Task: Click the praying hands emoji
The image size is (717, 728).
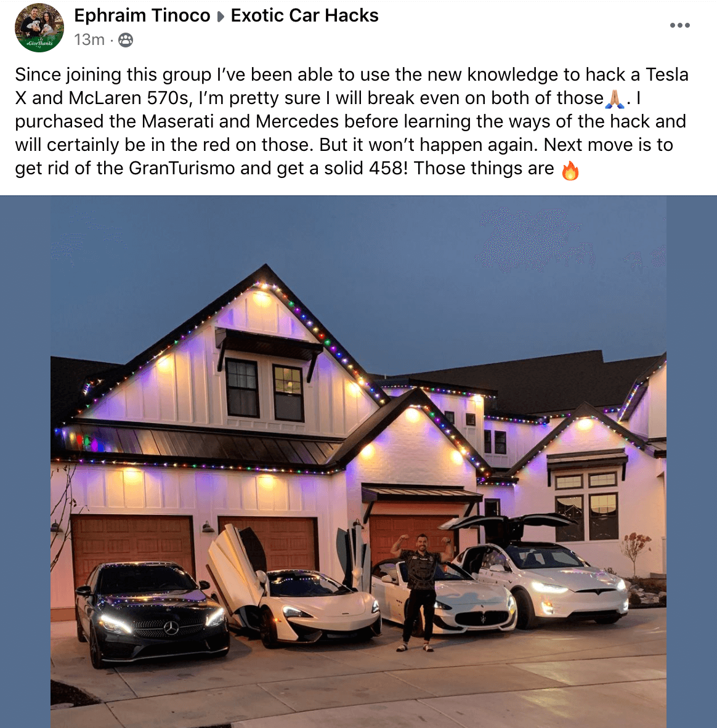Action: tap(615, 99)
